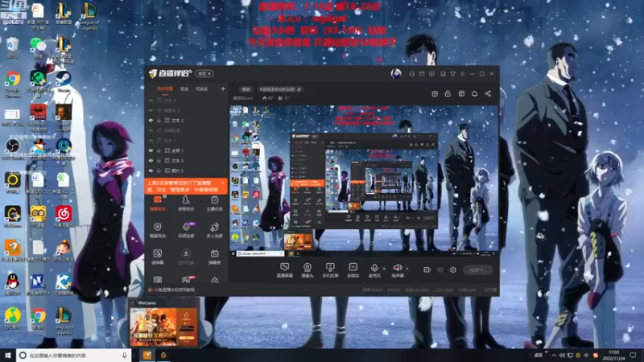Add a new scene with plus button

[x=223, y=88]
